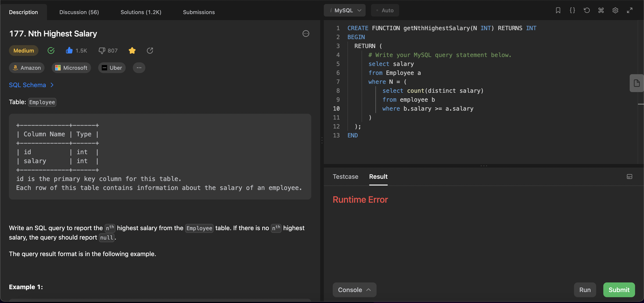Click the line number 13 in gutter
The height and width of the screenshot is (303, 644).
click(336, 135)
